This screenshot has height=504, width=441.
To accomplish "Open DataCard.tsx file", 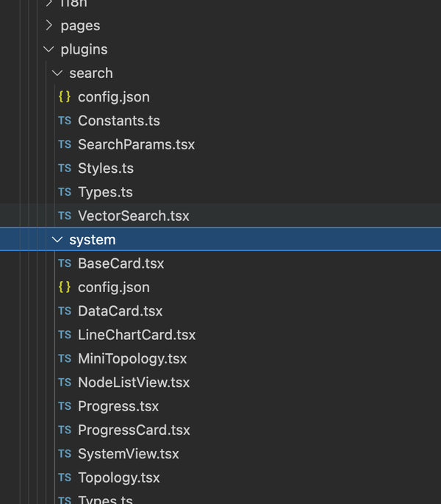I will click(x=120, y=311).
